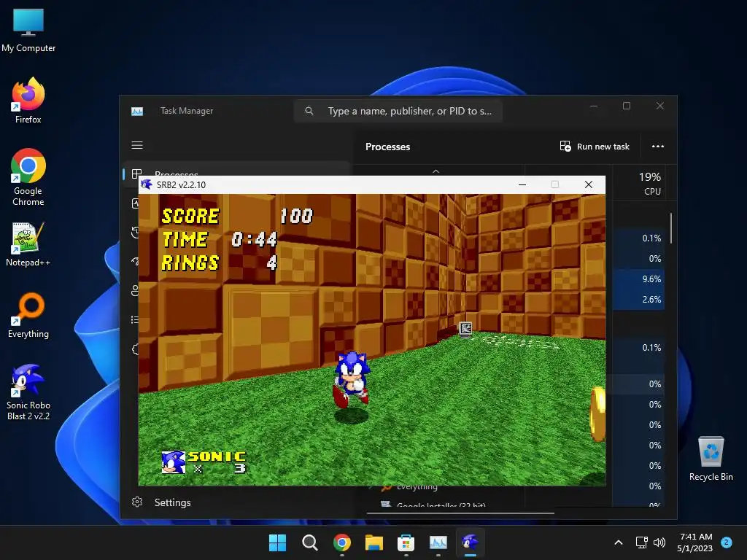Open My Computer desktop shortcut

coord(28,29)
